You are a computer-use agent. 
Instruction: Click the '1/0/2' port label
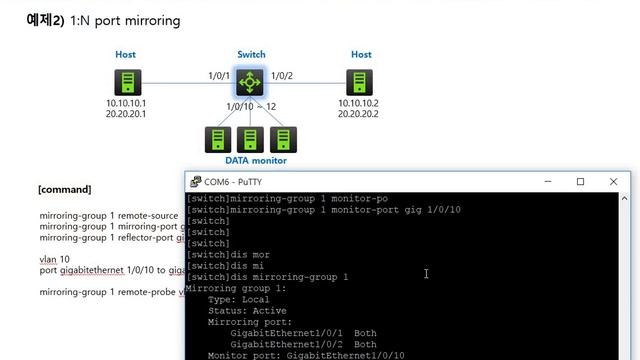point(282,76)
